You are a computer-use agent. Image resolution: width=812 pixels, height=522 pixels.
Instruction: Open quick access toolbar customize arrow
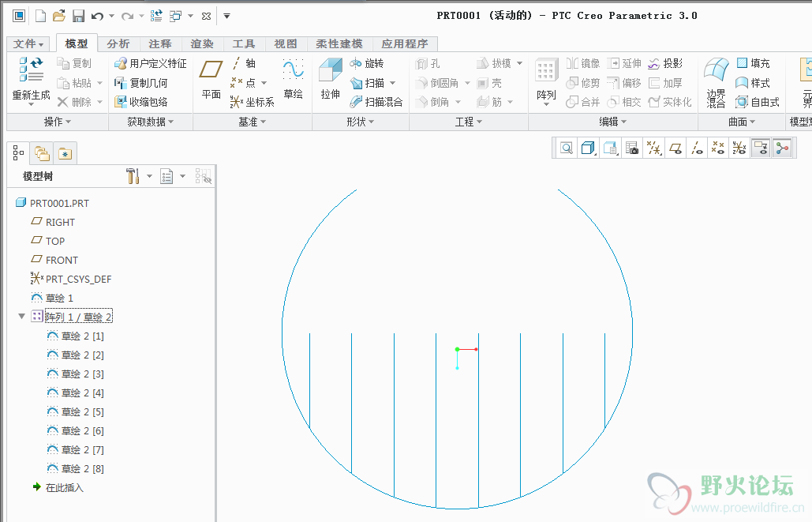coord(226,16)
